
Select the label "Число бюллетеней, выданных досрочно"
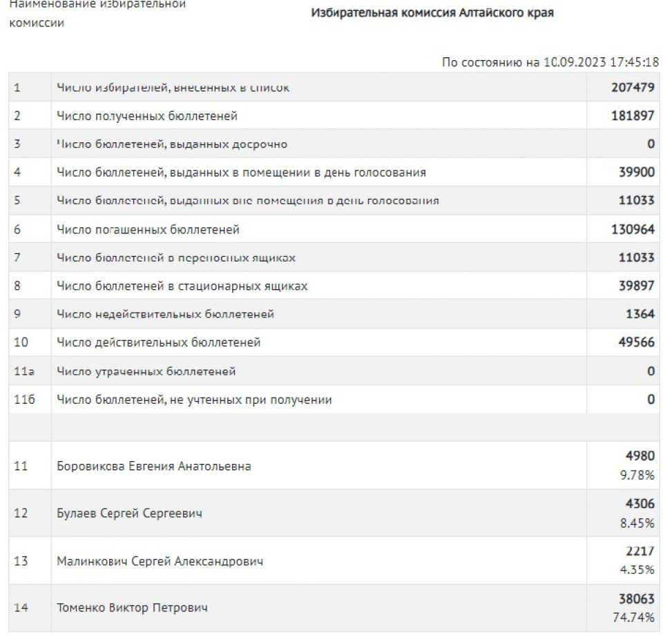pyautogui.click(x=172, y=144)
